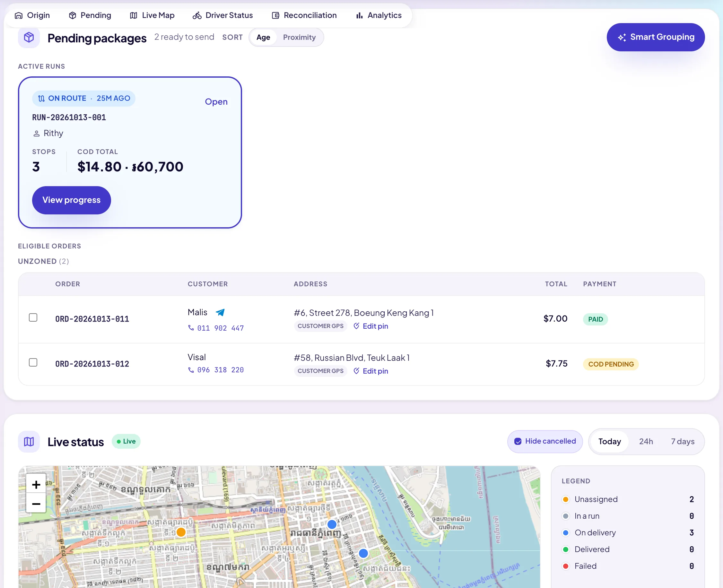Select the 7 days time range
The image size is (723, 588).
(x=683, y=441)
